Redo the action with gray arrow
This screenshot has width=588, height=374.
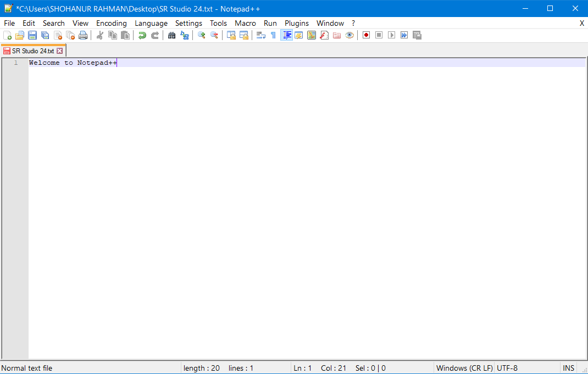coord(155,35)
